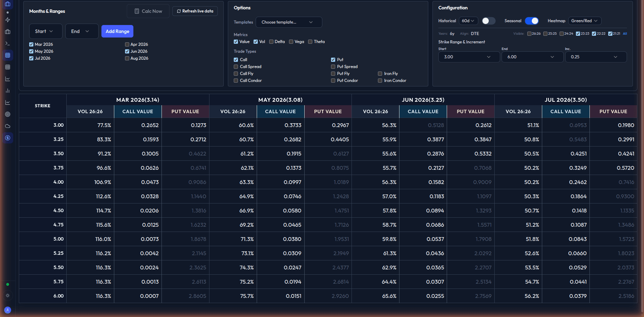Uncheck the Mar 2026 month checkbox
The width and height of the screenshot is (644, 317).
[31, 44]
